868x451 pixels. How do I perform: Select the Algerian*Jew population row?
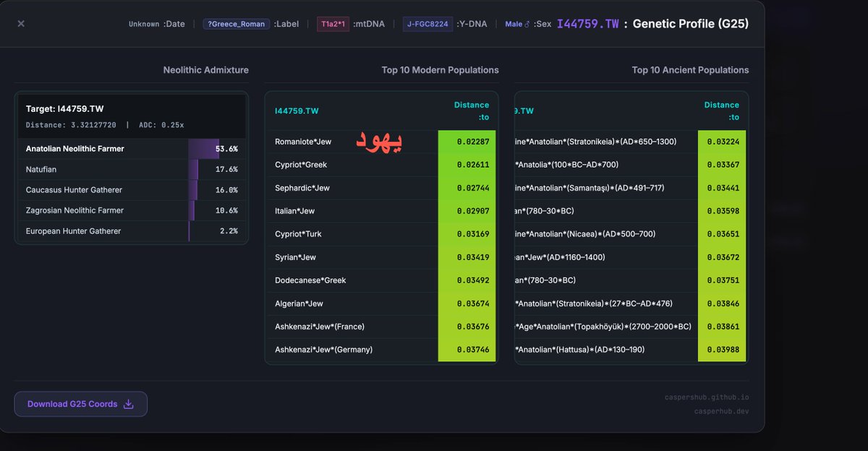point(381,304)
